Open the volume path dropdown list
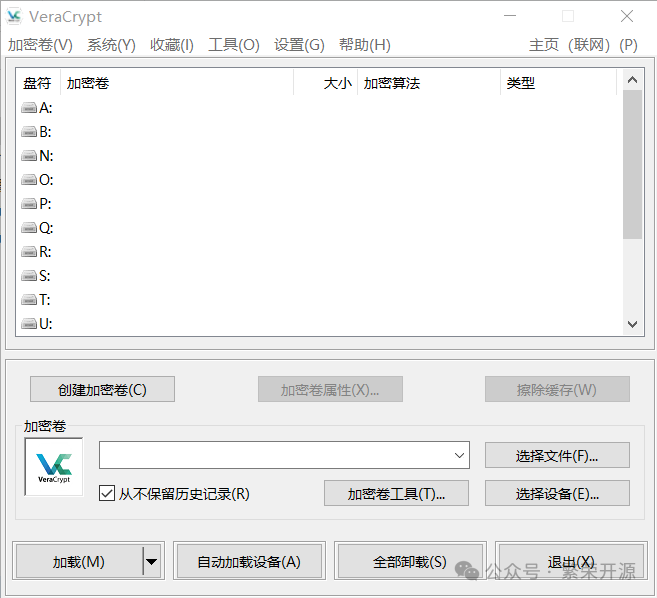The height and width of the screenshot is (598, 657). pos(459,456)
